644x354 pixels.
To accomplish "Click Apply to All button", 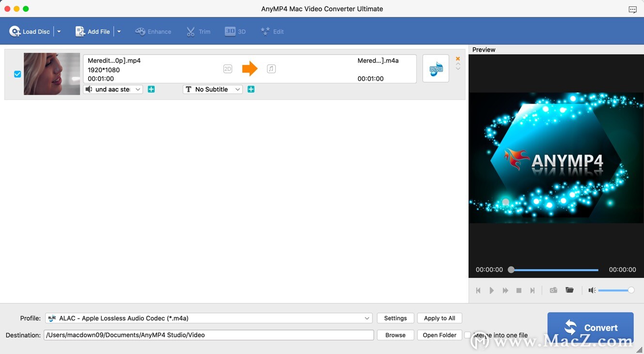I will (x=440, y=318).
